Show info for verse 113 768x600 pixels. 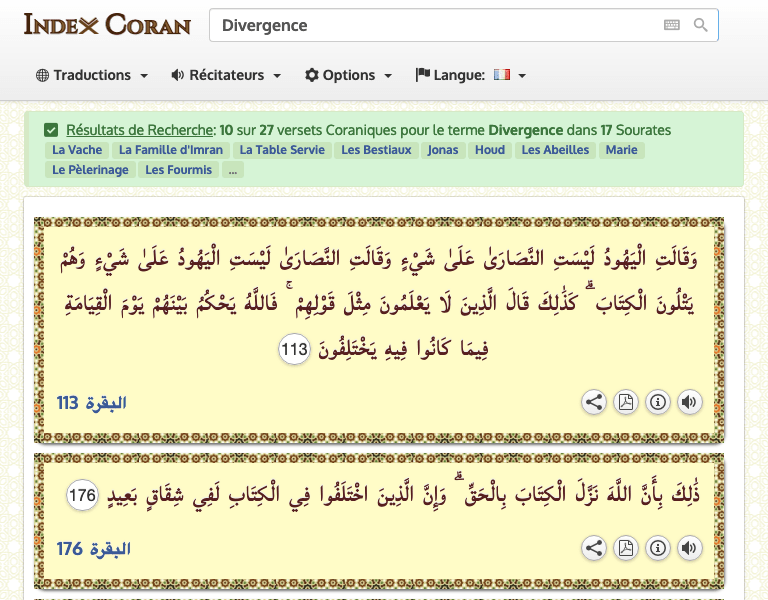tap(657, 403)
